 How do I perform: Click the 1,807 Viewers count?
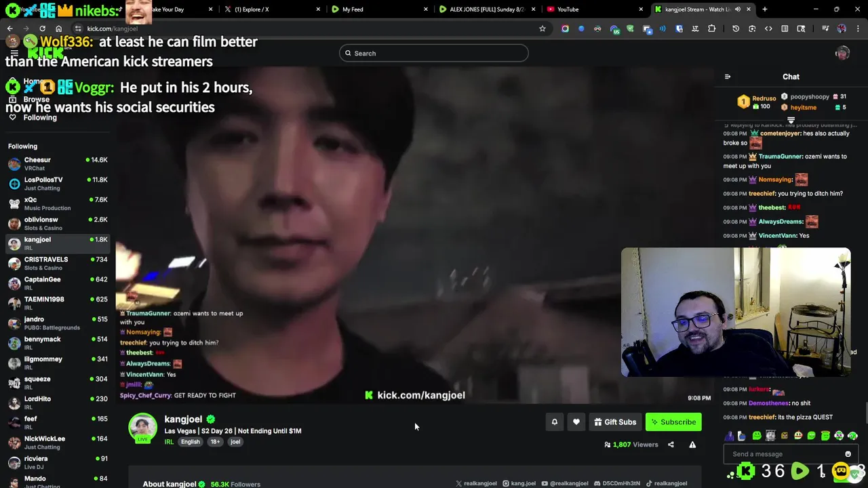point(631,445)
